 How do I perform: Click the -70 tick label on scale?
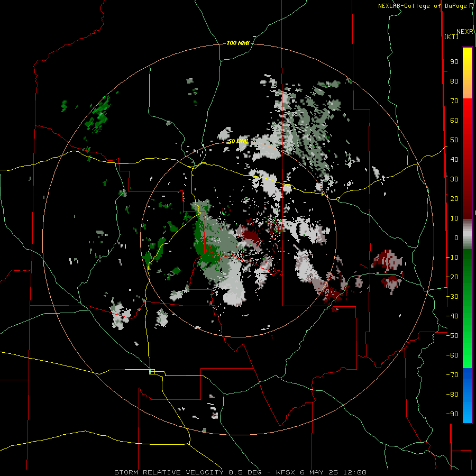(x=452, y=375)
